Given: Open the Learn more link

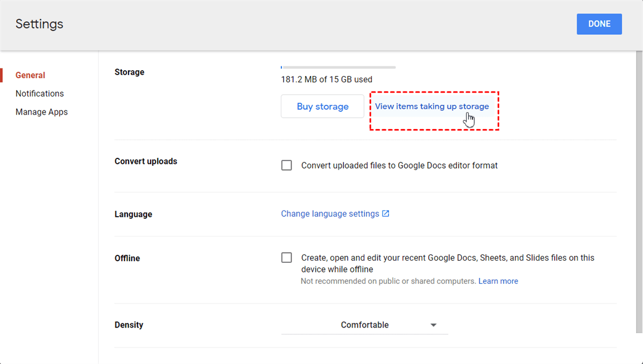Looking at the screenshot, I should (x=498, y=281).
